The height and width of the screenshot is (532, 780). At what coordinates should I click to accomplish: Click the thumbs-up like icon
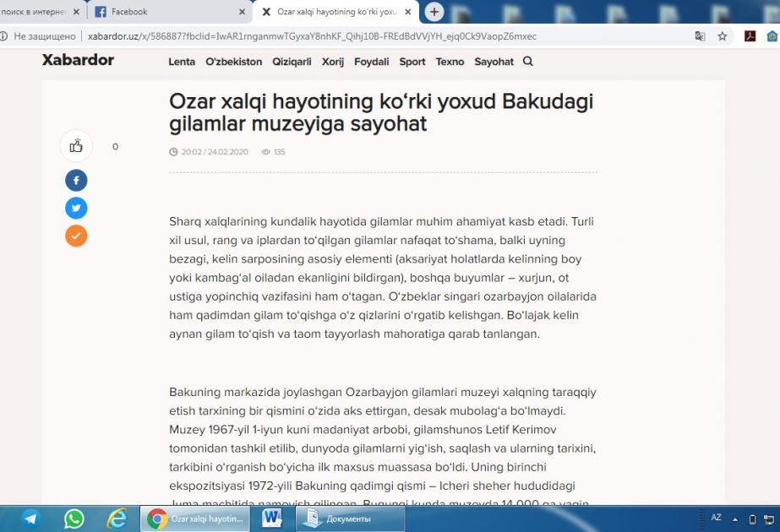point(76,146)
